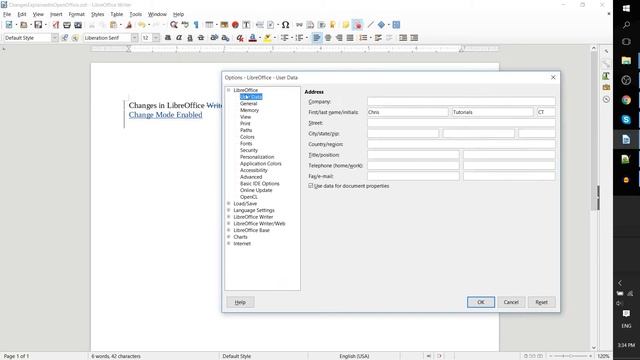Click OK in Options dialog

[481, 302]
